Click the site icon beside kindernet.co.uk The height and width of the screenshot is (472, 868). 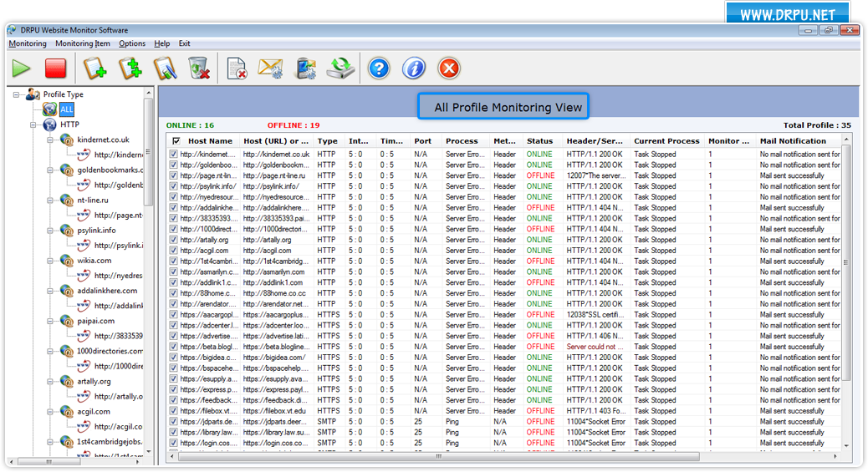coord(67,140)
